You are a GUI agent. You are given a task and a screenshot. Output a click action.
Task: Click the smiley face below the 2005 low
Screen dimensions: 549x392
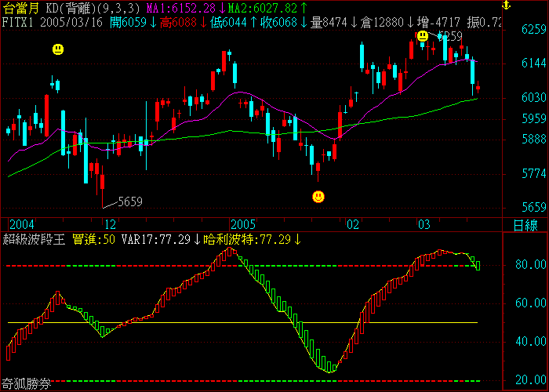[x=318, y=197]
